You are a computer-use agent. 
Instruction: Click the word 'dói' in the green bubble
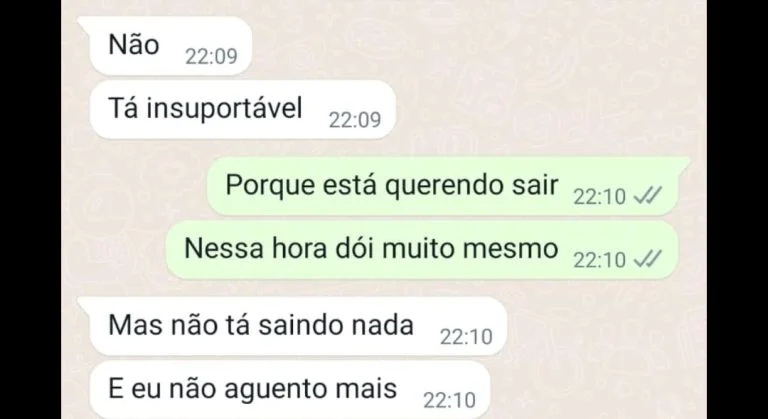coord(354,248)
